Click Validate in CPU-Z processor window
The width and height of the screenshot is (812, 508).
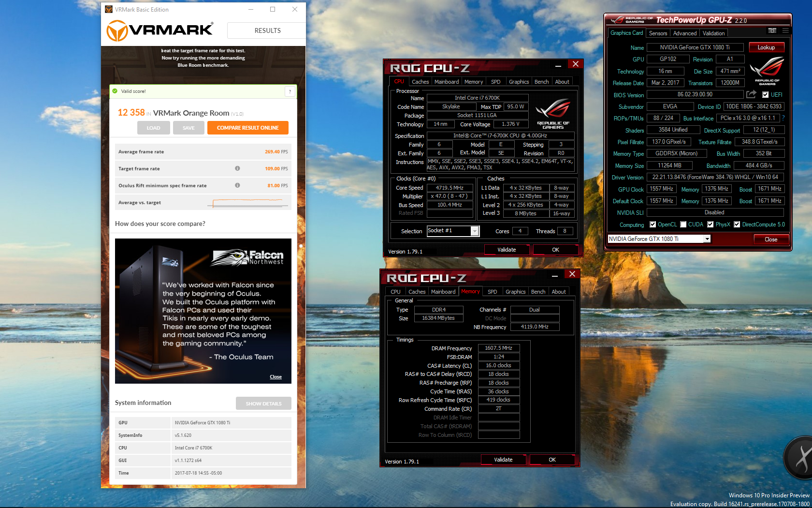pos(507,250)
